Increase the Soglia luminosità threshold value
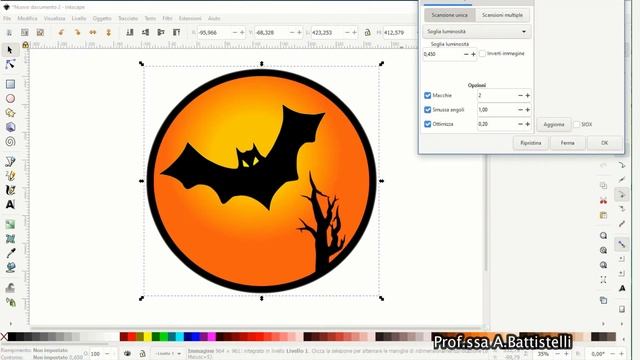Screen dimensions: 640x360 (x=473, y=54)
